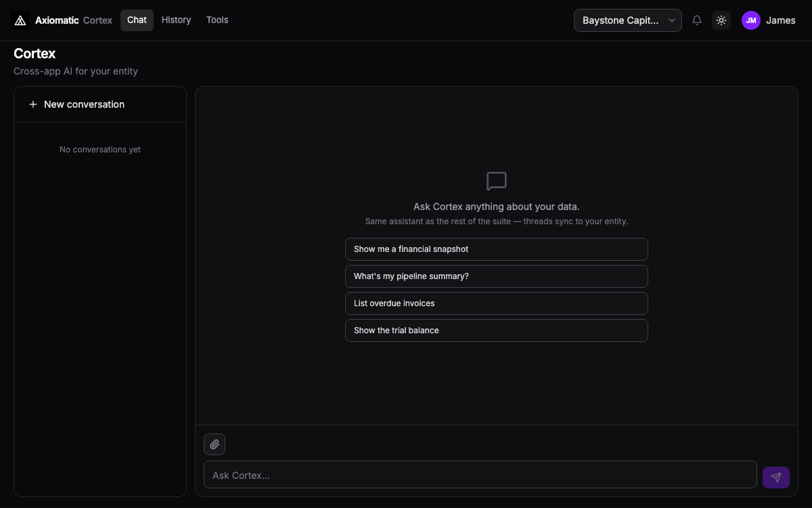This screenshot has height=508, width=812.
Task: Click the empty-state chat bubble icon
Action: coord(496,181)
